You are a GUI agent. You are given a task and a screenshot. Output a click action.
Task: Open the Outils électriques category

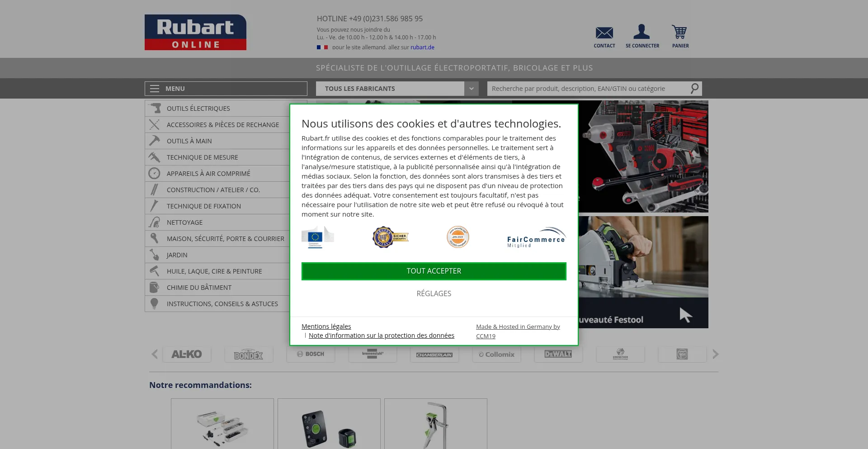[x=198, y=109]
